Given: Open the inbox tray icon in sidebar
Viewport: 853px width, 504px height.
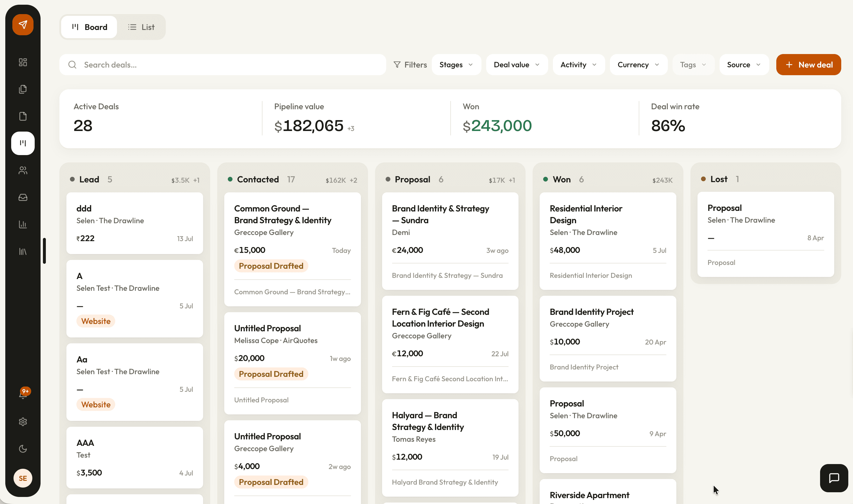Looking at the screenshot, I should point(23,197).
